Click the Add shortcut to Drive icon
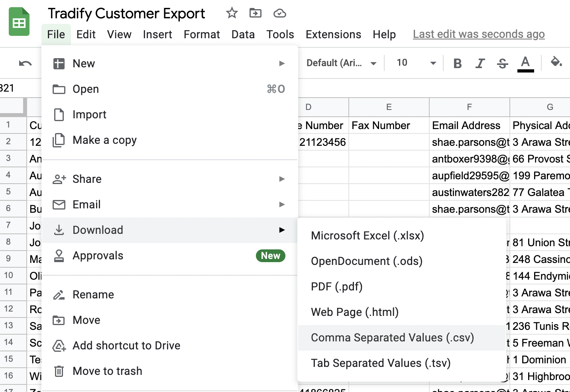Image resolution: width=570 pixels, height=392 pixels. click(59, 346)
